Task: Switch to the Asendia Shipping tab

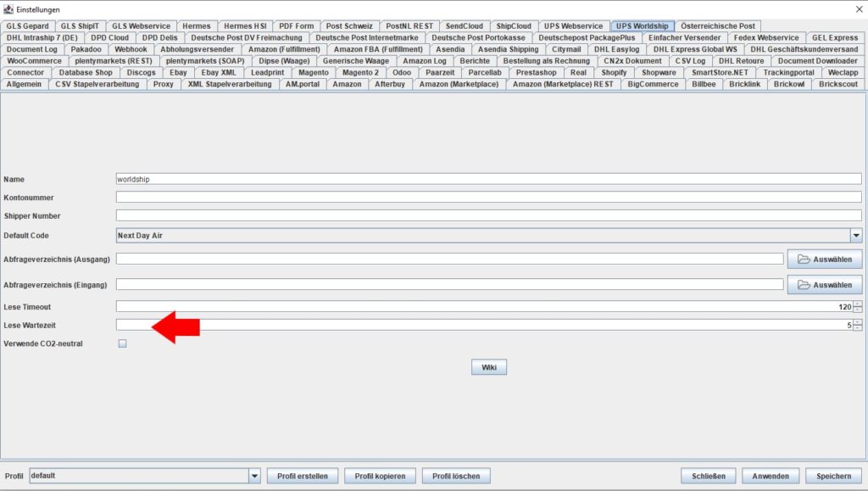Action: (509, 49)
